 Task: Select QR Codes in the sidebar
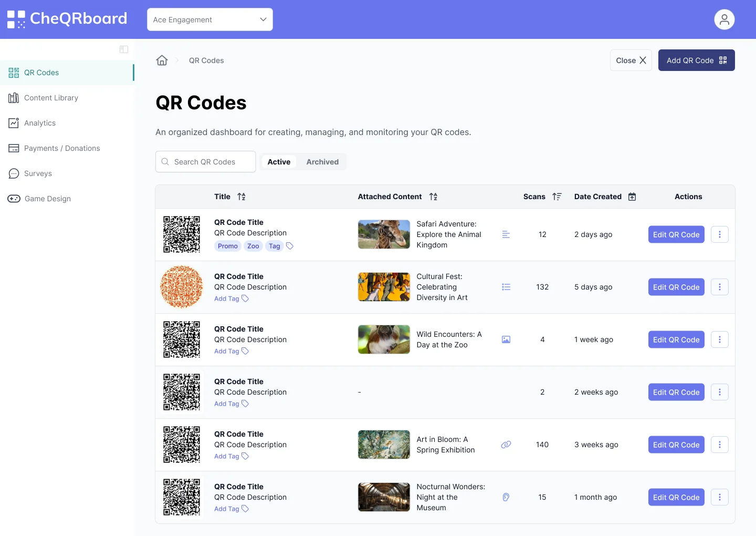67,73
